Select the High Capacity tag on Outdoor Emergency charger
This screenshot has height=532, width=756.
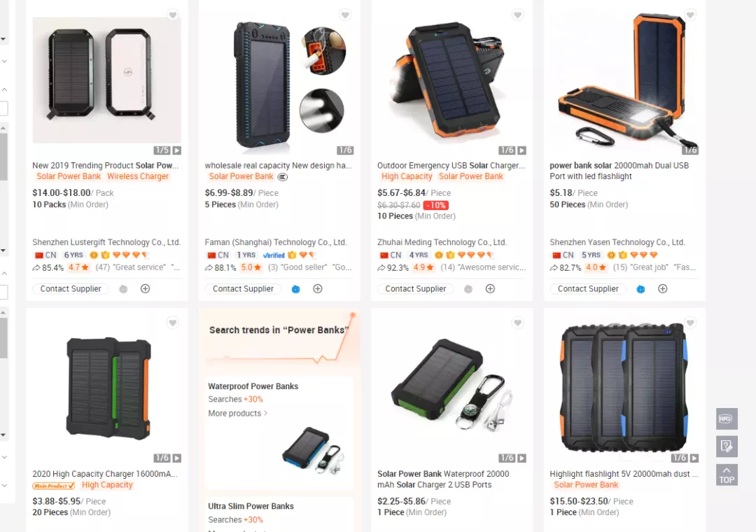407,176
